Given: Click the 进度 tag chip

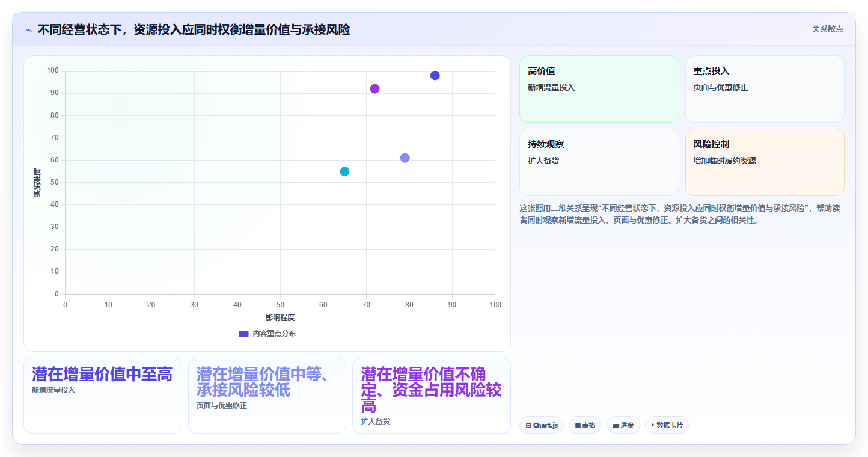Looking at the screenshot, I should (623, 425).
